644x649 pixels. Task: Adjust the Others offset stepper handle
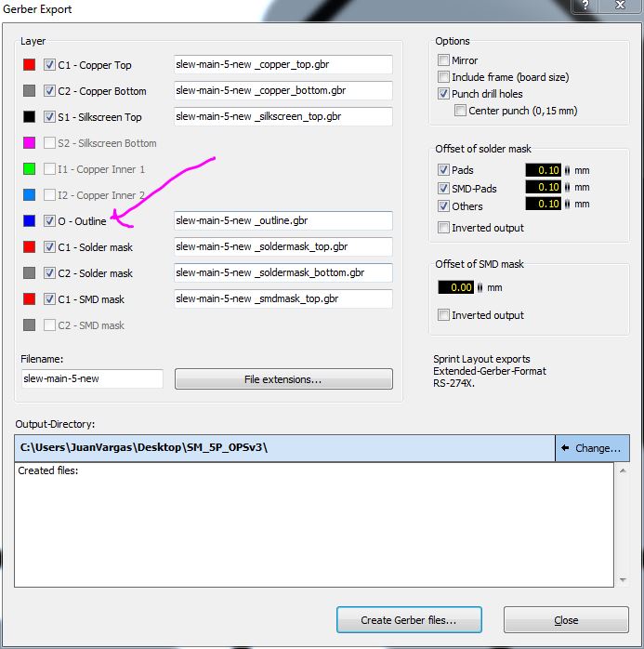[x=567, y=204]
